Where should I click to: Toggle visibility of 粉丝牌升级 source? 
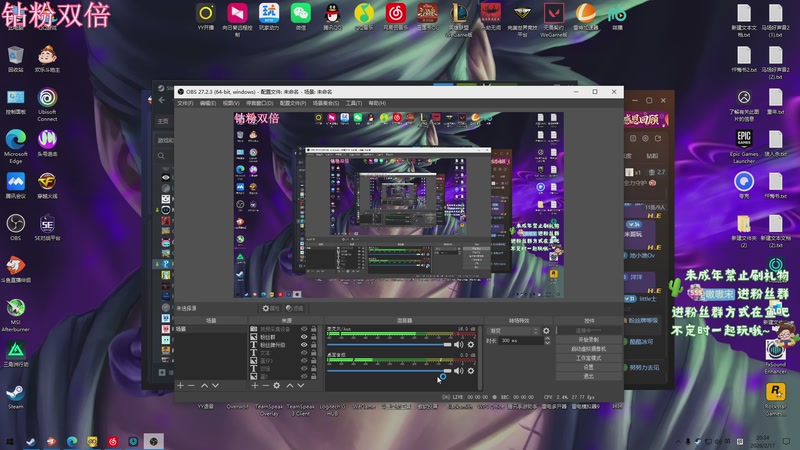point(304,345)
